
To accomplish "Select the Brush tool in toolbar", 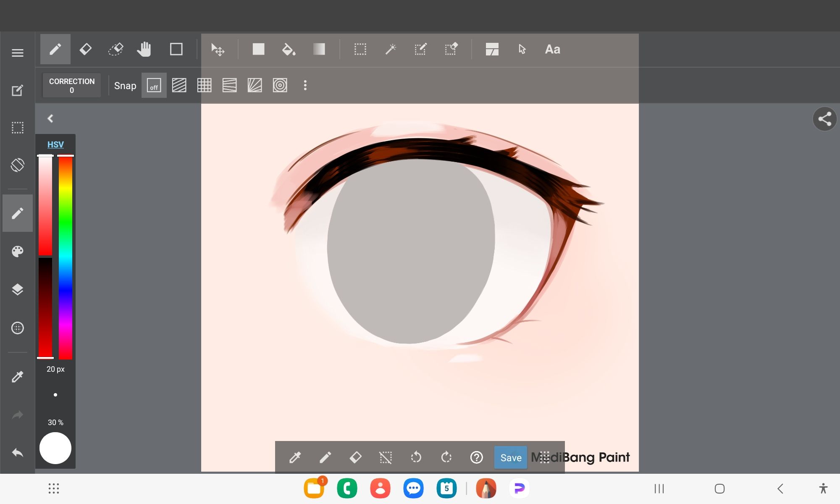I will tap(55, 49).
